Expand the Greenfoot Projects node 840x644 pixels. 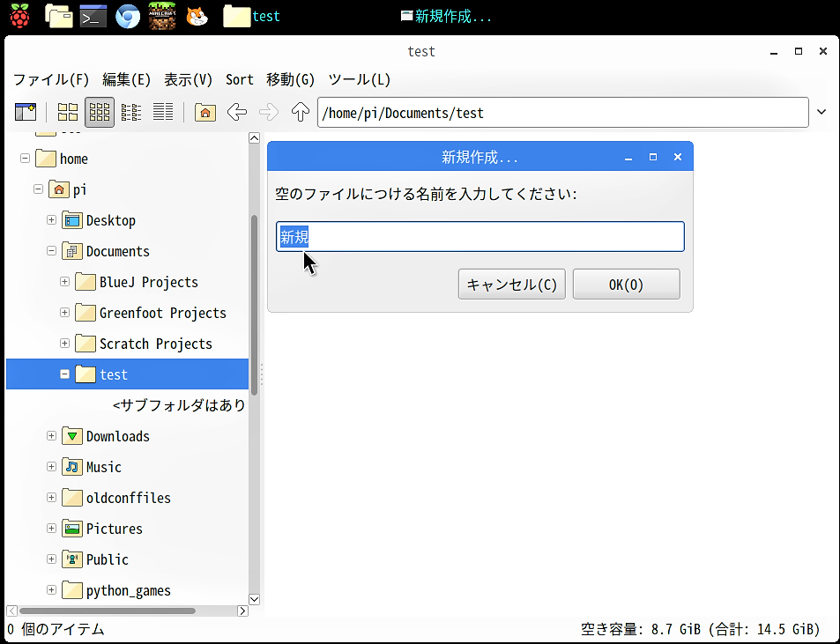pyautogui.click(x=65, y=312)
